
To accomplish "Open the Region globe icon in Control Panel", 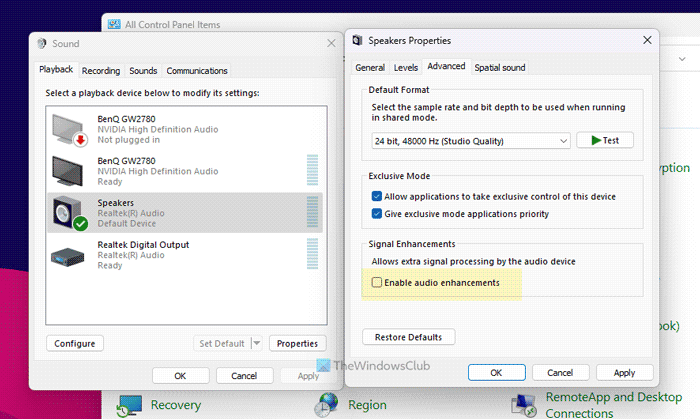I will [326, 404].
